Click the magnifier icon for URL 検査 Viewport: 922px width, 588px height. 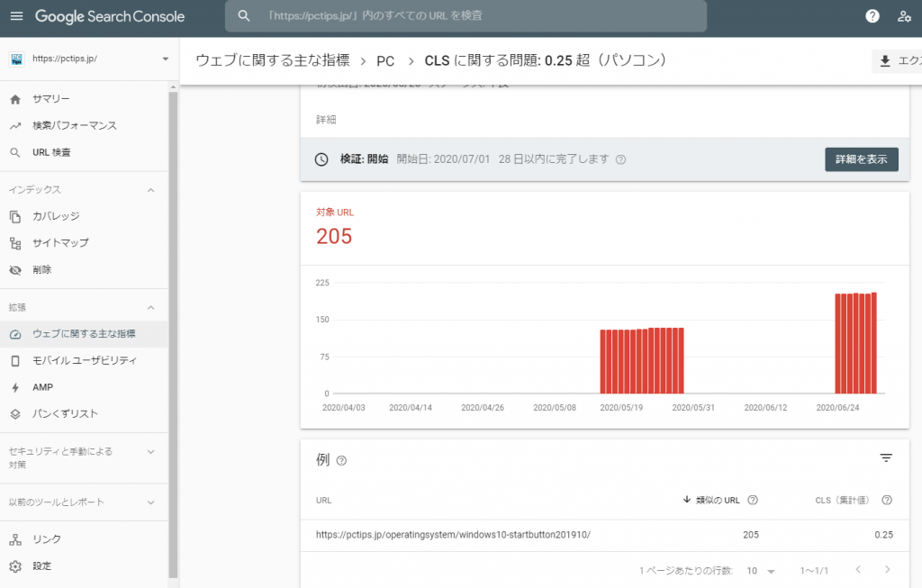[x=15, y=153]
